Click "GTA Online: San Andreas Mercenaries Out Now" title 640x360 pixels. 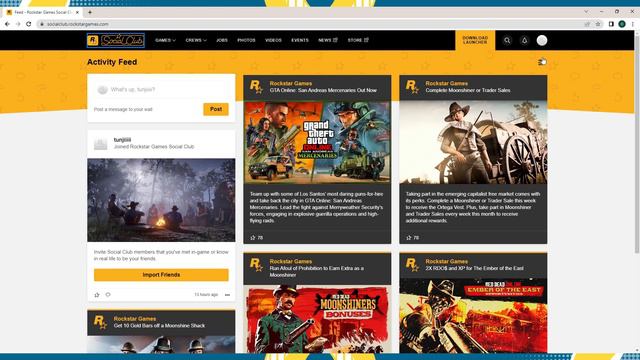point(323,90)
